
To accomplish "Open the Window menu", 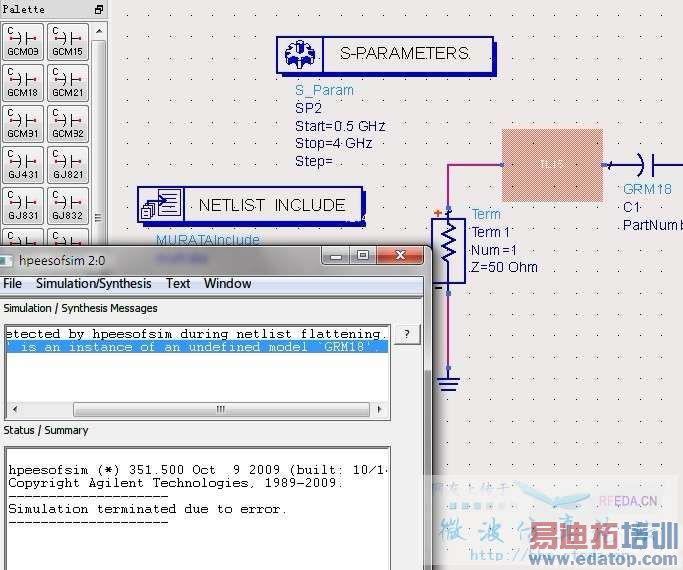I will click(x=227, y=283).
